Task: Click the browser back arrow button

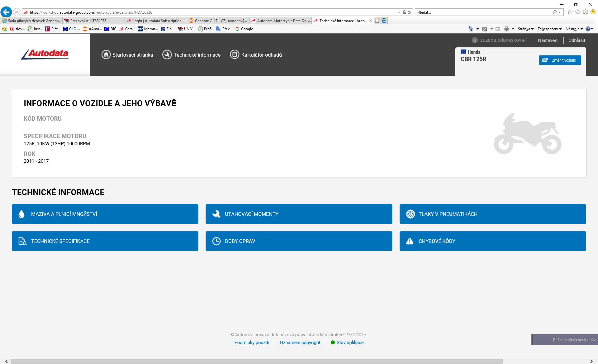Action: tap(6, 12)
